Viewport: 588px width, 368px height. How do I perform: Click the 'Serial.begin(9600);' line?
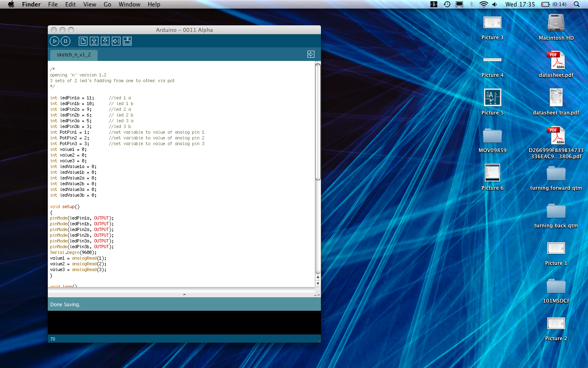[73, 253]
